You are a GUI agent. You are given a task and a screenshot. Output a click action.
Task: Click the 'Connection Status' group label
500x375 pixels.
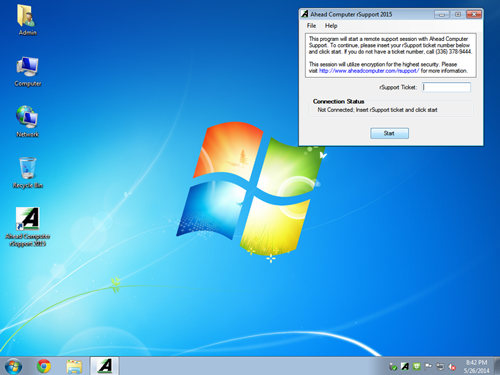coord(338,101)
